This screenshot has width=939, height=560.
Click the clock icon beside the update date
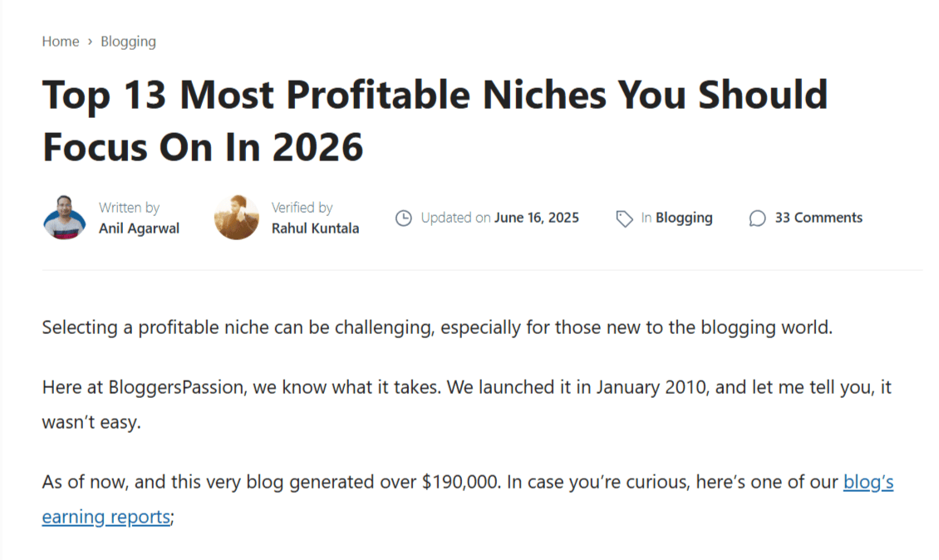click(x=404, y=218)
